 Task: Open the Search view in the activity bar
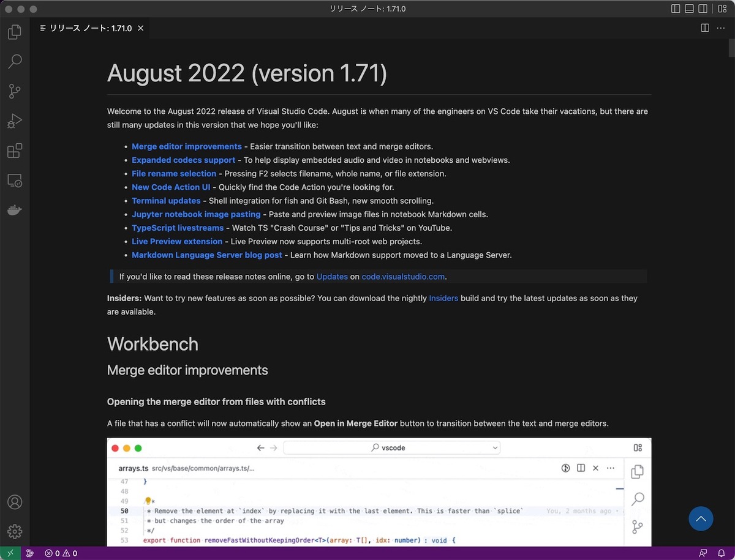click(15, 61)
